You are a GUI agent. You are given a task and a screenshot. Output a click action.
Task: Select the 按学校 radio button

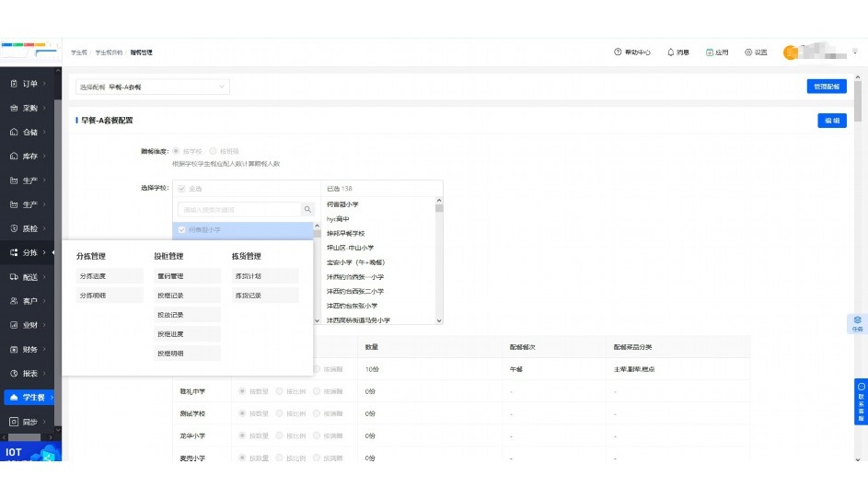[177, 150]
